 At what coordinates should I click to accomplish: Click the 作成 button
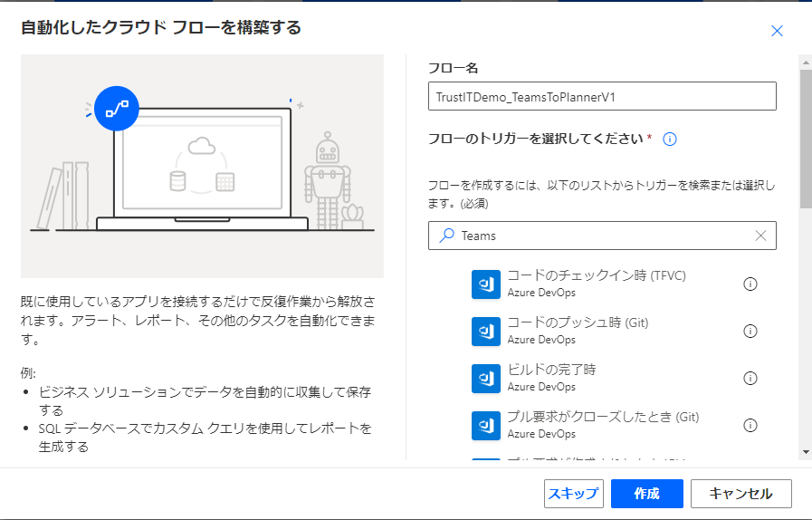pos(647,494)
